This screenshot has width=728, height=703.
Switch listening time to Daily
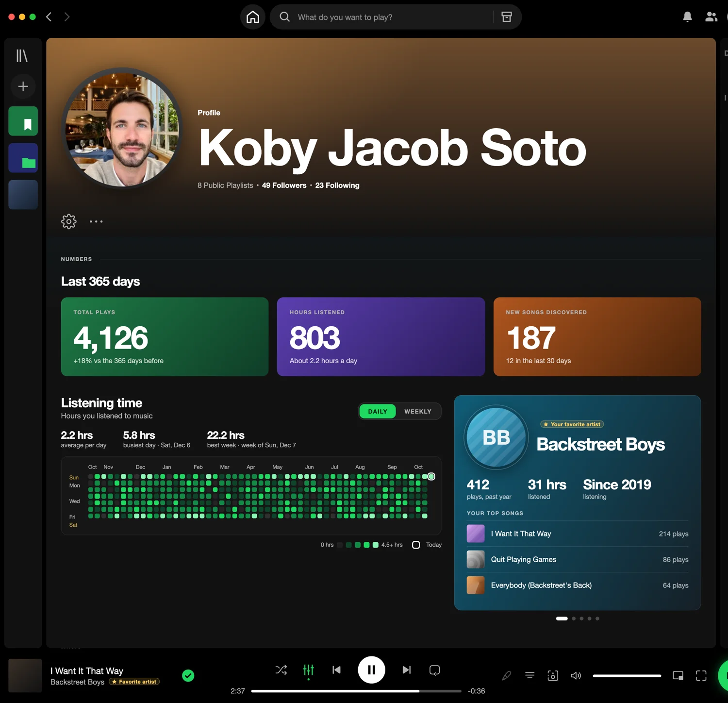pyautogui.click(x=378, y=411)
